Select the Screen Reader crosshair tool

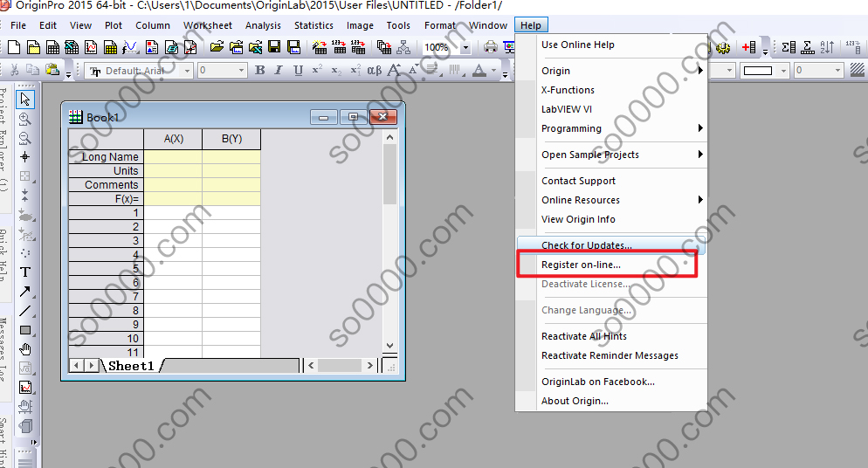pyautogui.click(x=25, y=156)
